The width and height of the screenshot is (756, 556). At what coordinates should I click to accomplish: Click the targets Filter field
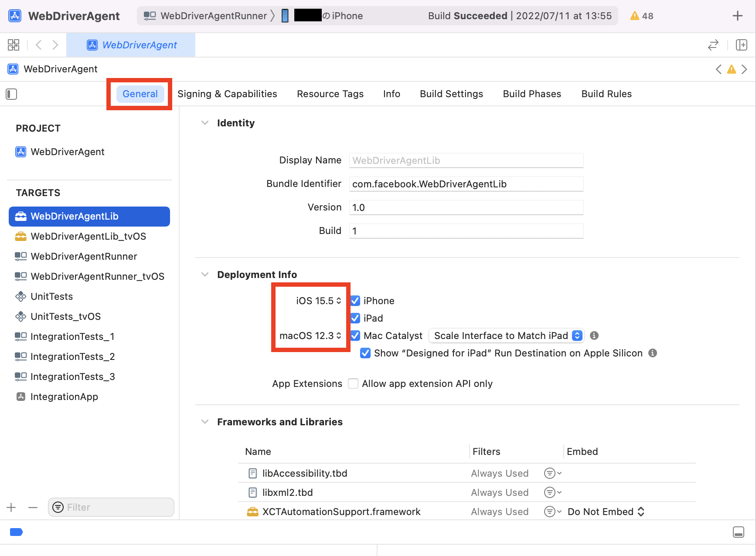pos(111,507)
